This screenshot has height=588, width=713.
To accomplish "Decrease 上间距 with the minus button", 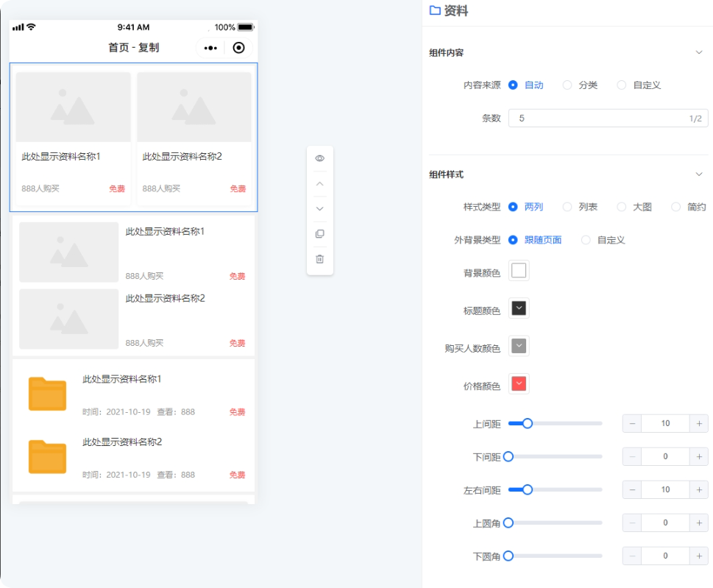I will pyautogui.click(x=632, y=423).
